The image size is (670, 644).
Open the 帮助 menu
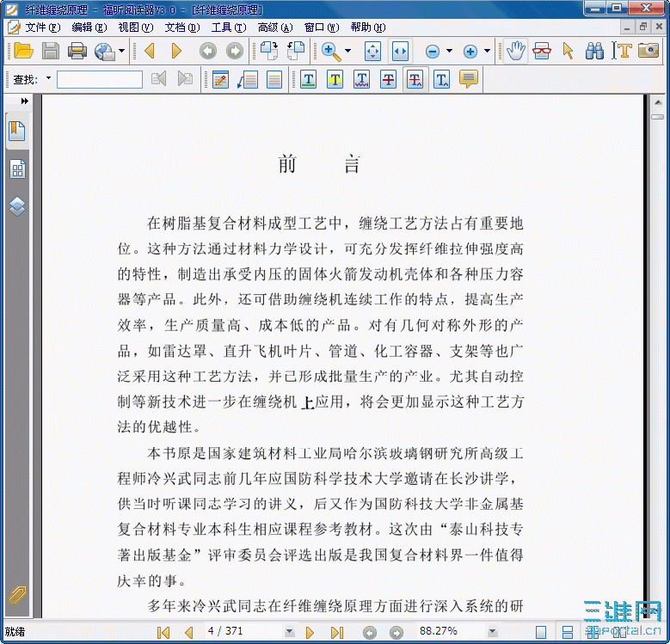tap(368, 28)
